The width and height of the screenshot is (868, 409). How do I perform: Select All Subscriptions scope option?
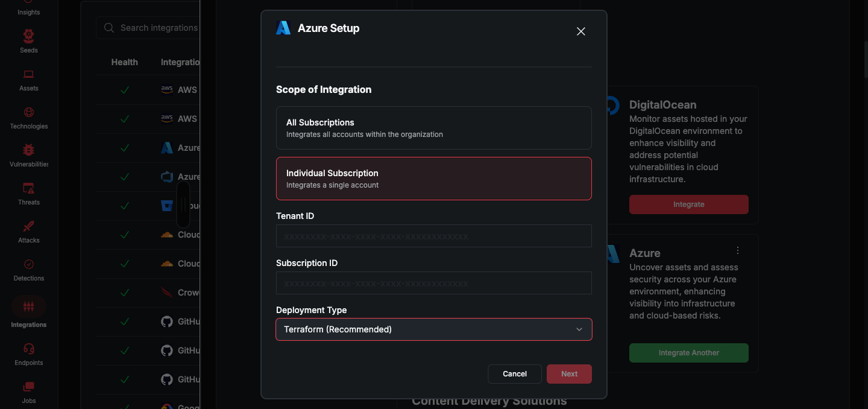(434, 128)
